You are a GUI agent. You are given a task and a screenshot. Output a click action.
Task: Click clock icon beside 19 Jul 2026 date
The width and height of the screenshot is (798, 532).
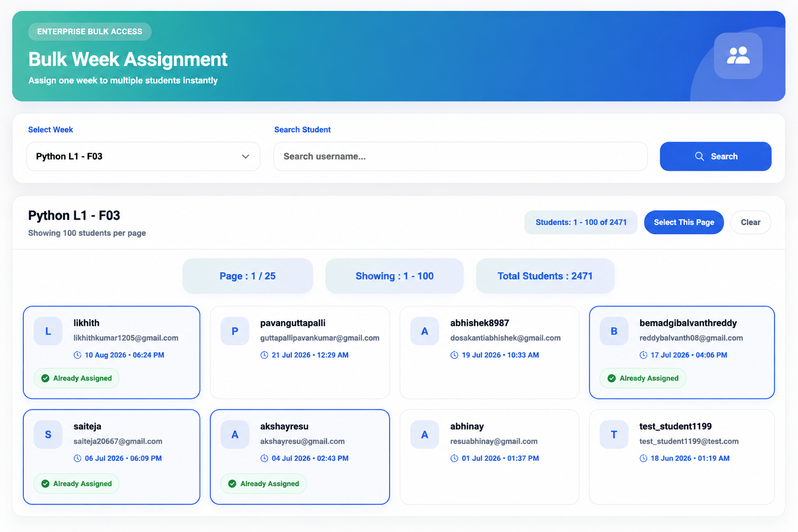pyautogui.click(x=454, y=355)
